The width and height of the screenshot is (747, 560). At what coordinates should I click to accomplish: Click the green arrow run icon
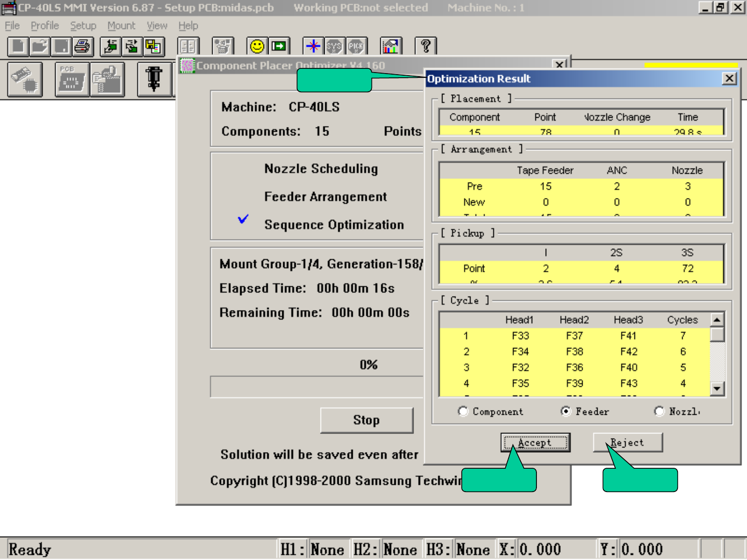point(279,47)
